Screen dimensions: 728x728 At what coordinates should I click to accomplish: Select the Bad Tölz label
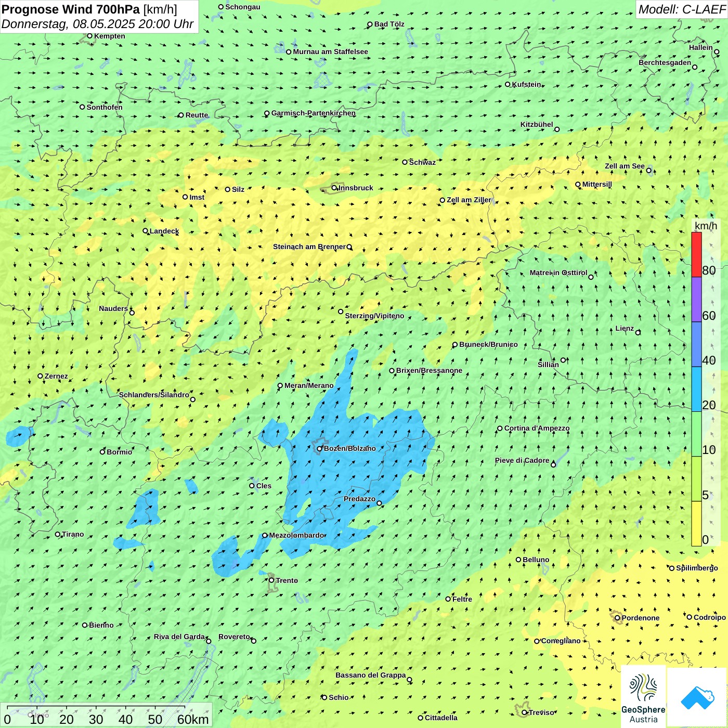[389, 24]
